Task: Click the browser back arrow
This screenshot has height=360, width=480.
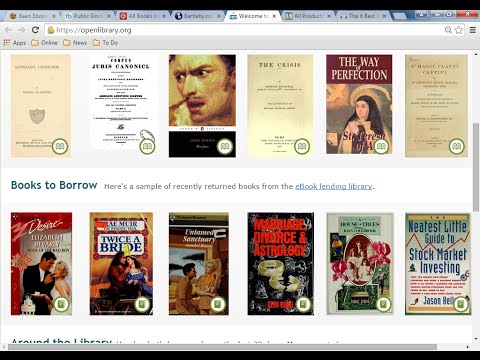Action: [x=8, y=30]
